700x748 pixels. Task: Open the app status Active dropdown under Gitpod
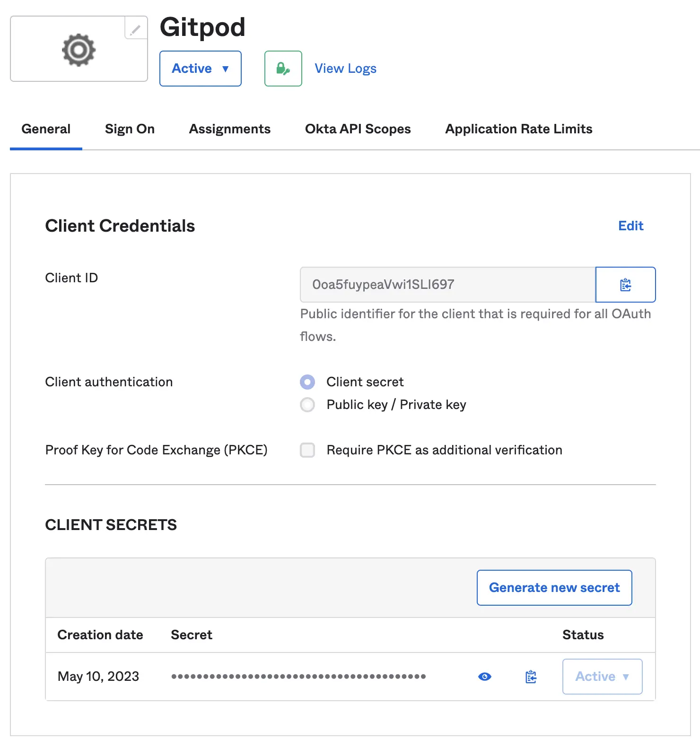coord(201,69)
